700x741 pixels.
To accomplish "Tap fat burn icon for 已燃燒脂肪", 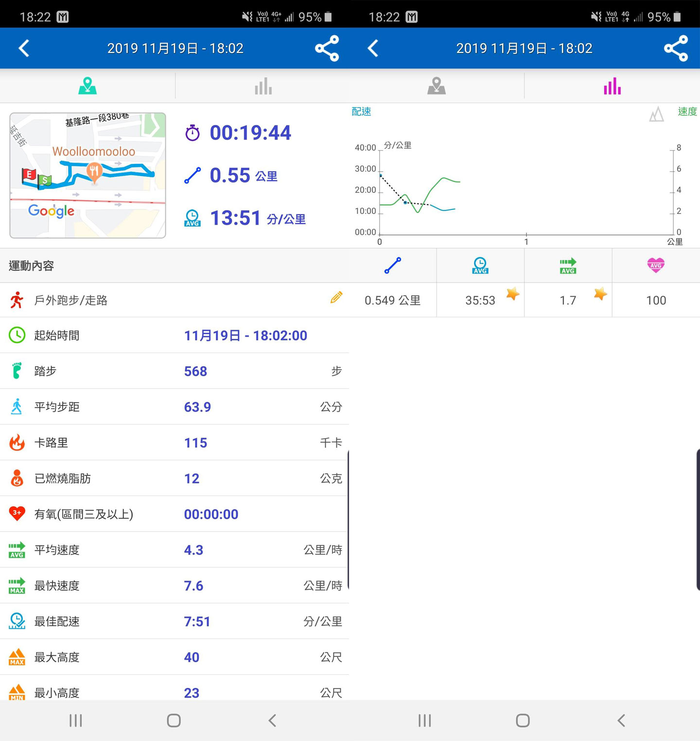I will [17, 478].
